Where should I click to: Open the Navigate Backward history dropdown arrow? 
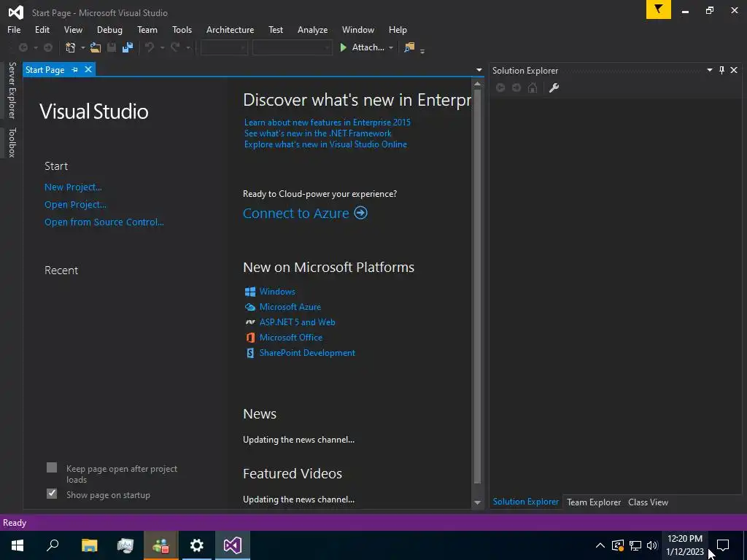click(x=35, y=47)
